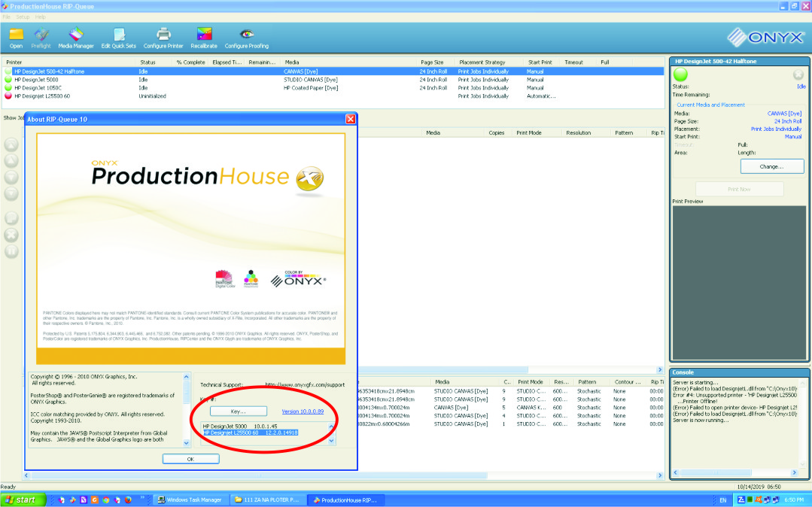Viewport: 812px width, 507px height.
Task: Select HP Designjet L25500 60 12.2.0.14918 entry
Action: pos(250,433)
